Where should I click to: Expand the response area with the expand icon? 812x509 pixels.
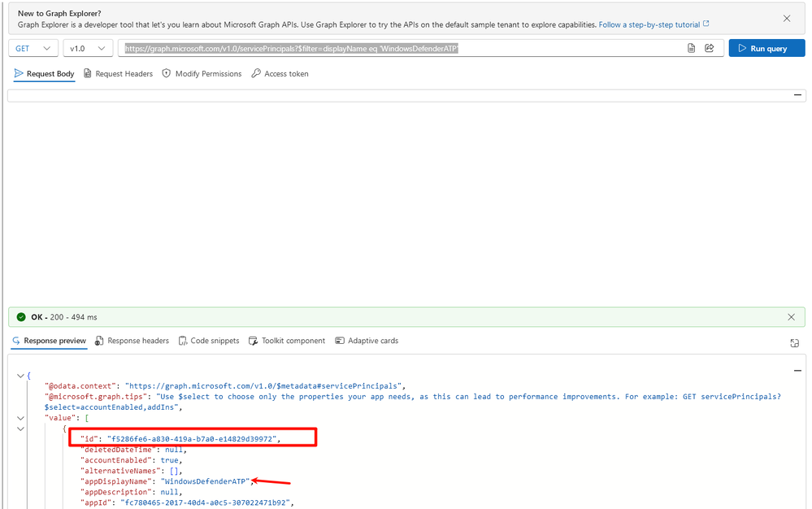(795, 343)
